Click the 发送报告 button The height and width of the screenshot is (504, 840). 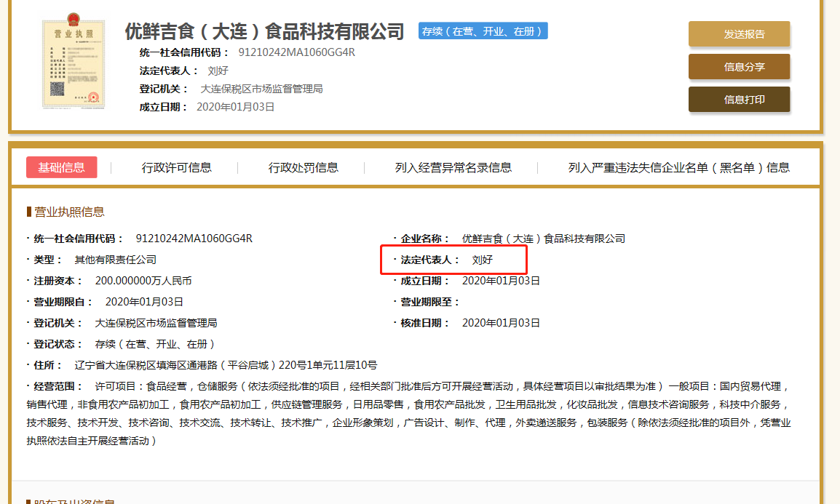(x=740, y=33)
